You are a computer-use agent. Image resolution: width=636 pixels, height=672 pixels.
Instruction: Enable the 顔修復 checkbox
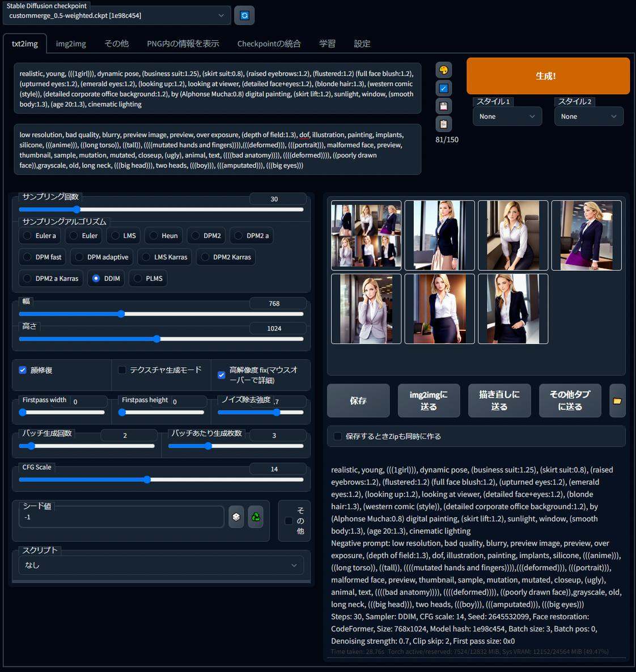tap(23, 370)
